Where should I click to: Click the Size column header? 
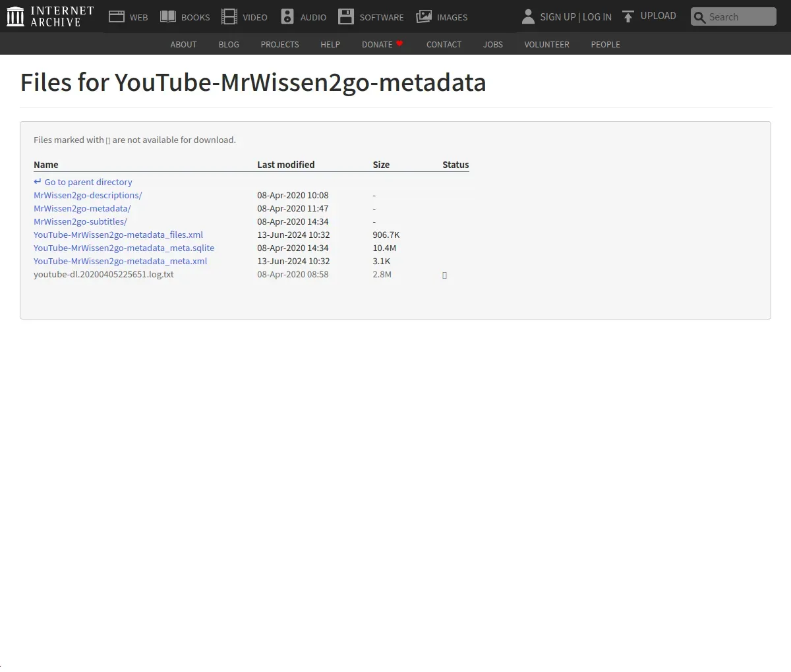point(381,165)
